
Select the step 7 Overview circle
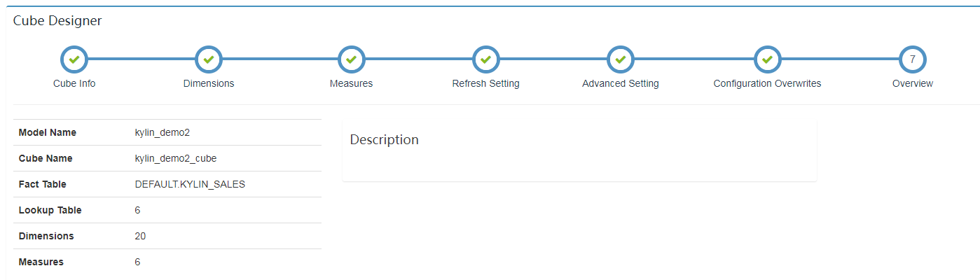tap(912, 59)
